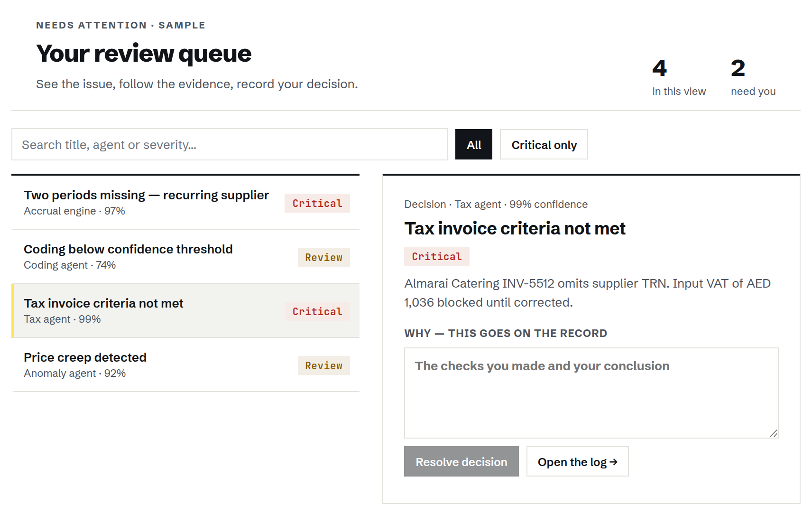Click '4 in this view' counter
This screenshot has width=812, height=524.
679,77
